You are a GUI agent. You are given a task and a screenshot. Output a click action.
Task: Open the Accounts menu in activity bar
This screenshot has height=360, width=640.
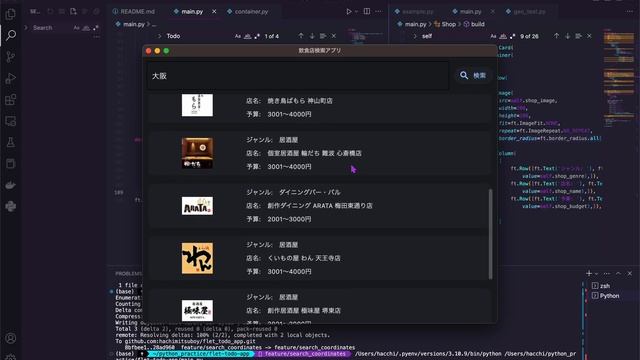[11, 338]
